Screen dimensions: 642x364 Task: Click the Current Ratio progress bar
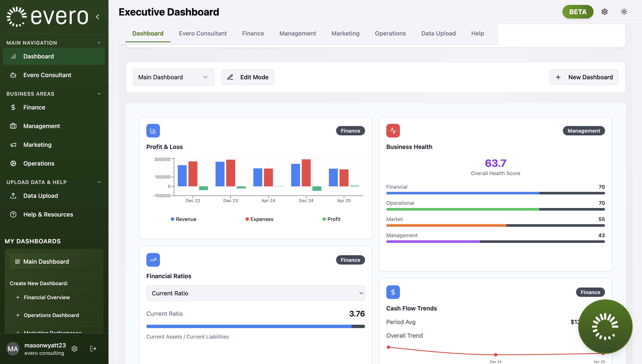pyautogui.click(x=255, y=326)
